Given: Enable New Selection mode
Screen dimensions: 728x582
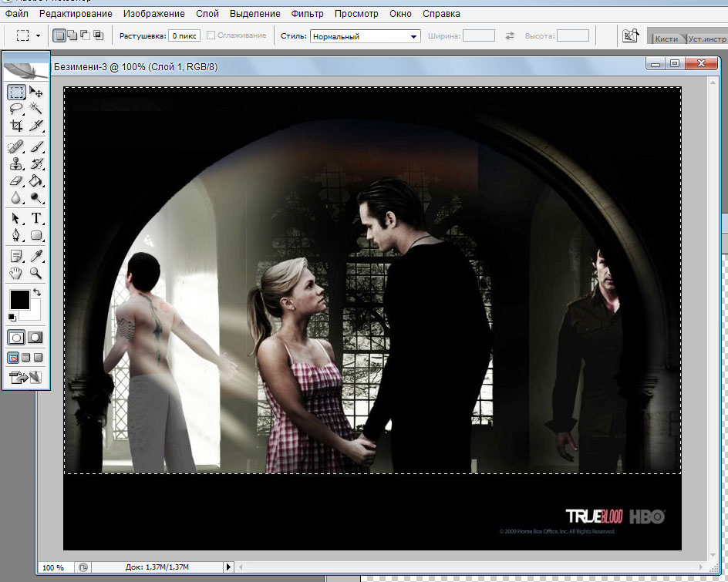Looking at the screenshot, I should (x=59, y=35).
